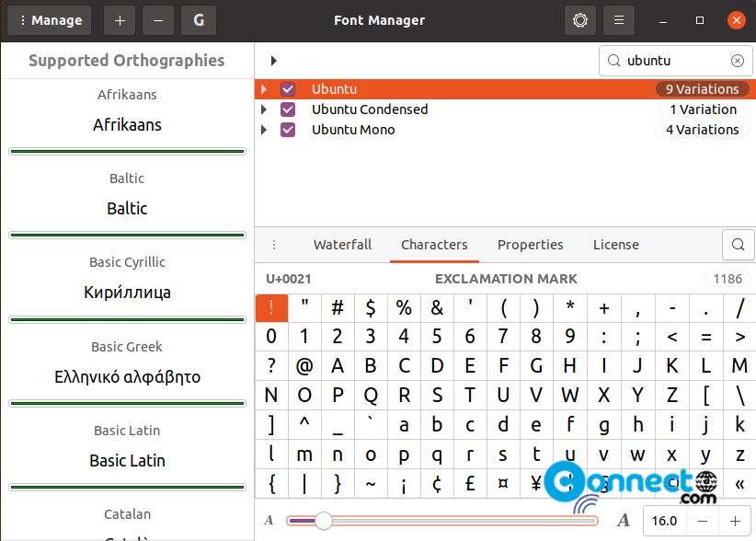Viewport: 756px width, 541px height.
Task: Maximize the Font Manager window
Action: click(x=700, y=20)
